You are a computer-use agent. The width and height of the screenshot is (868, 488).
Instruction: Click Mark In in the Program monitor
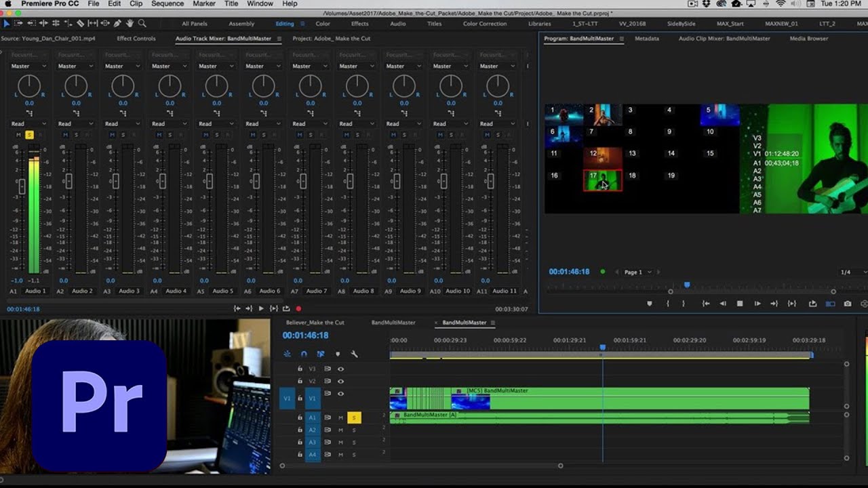668,304
